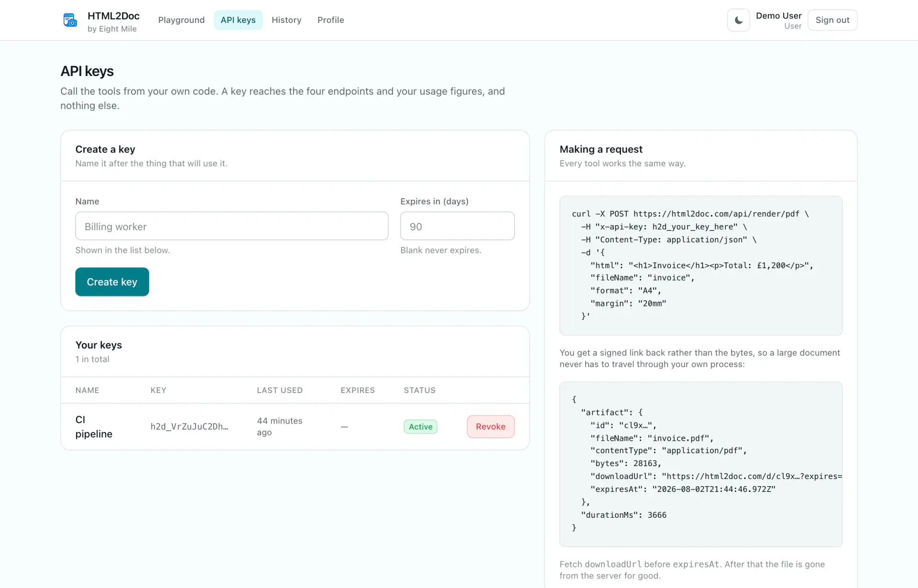Click the HTML2Doc brand title
918x588 pixels.
point(113,16)
